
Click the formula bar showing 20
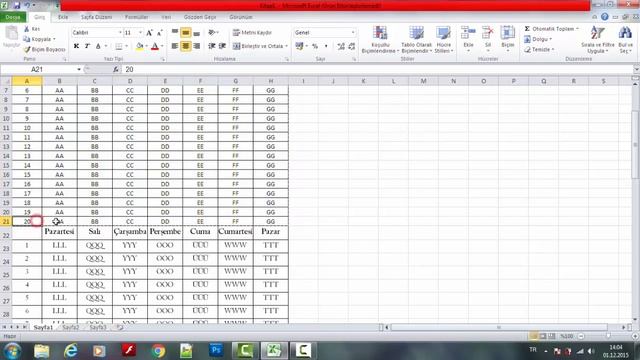click(x=378, y=69)
